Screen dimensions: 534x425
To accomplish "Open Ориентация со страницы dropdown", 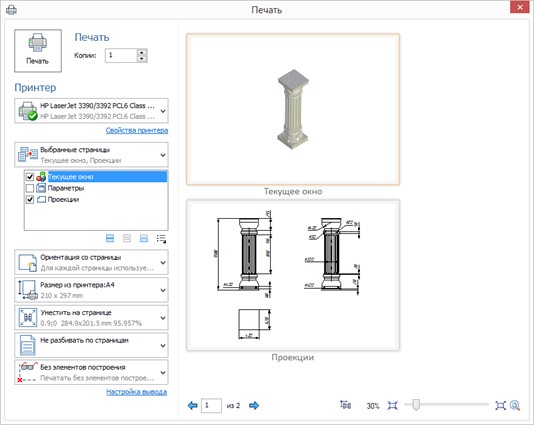I will pos(91,262).
